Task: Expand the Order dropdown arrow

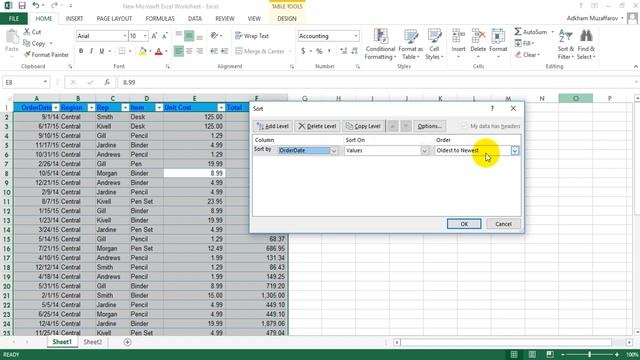Action: [515, 151]
